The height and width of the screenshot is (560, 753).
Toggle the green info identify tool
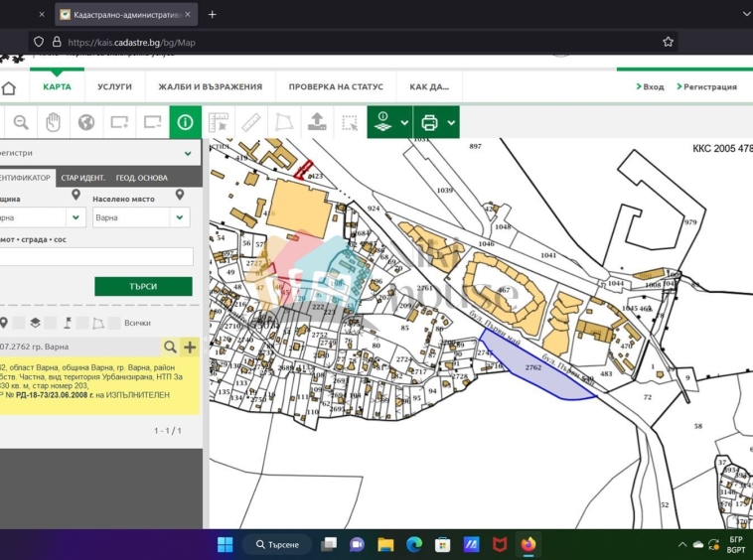pos(185,122)
